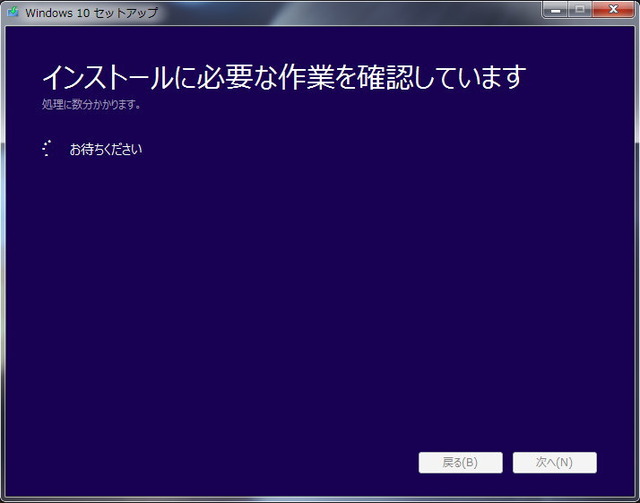Click the window title Windows 10 セットアップ

tap(91, 13)
